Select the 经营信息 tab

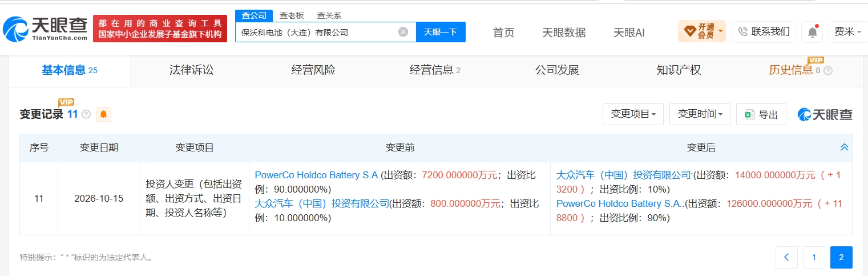[x=435, y=70]
